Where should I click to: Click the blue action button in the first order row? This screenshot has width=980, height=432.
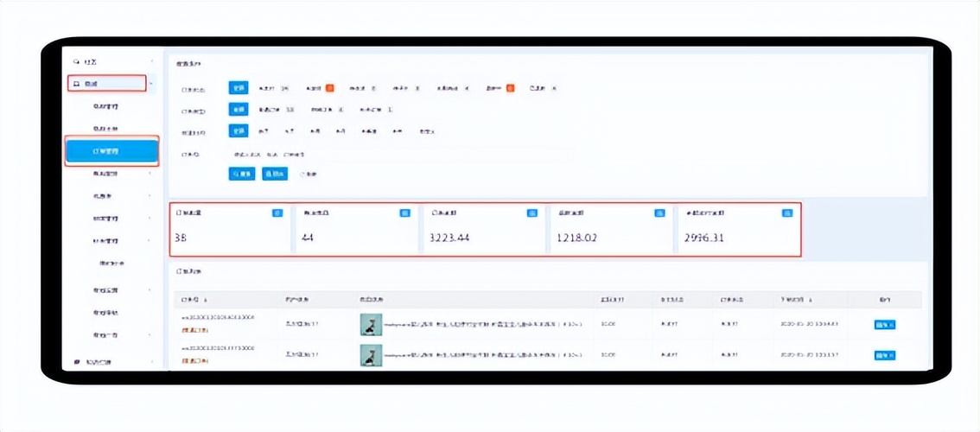point(885,325)
